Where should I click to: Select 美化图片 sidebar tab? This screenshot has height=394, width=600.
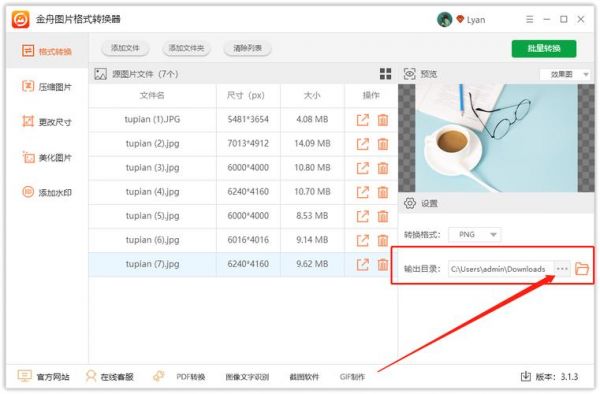[x=47, y=158]
